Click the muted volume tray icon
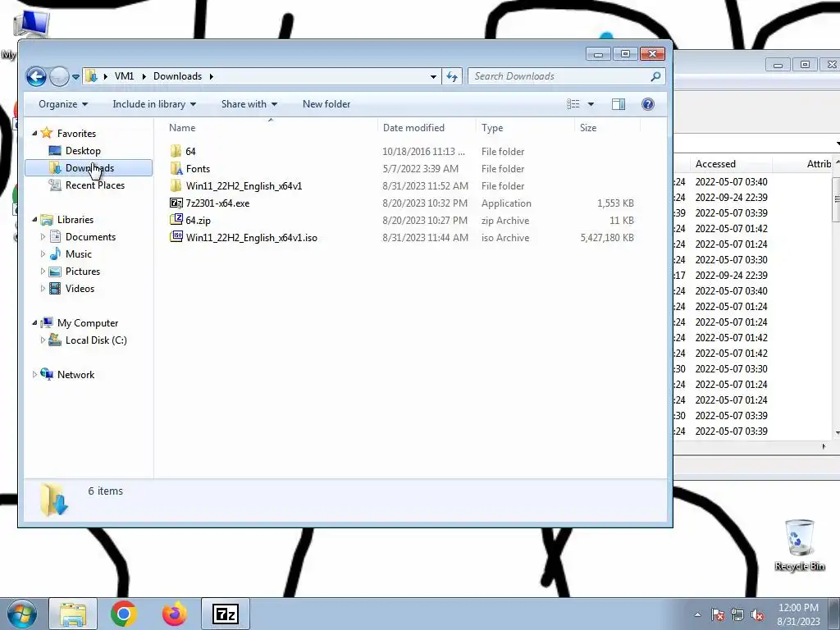 [757, 614]
